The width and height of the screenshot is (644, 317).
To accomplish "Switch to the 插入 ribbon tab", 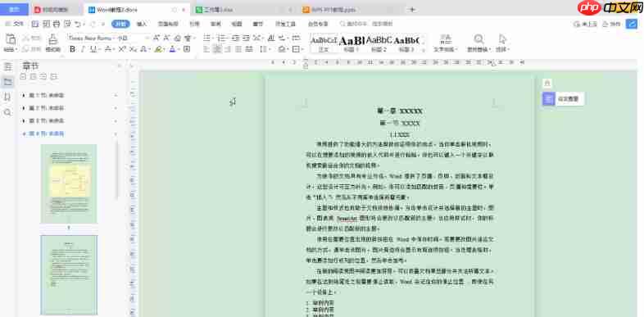I will (142, 25).
